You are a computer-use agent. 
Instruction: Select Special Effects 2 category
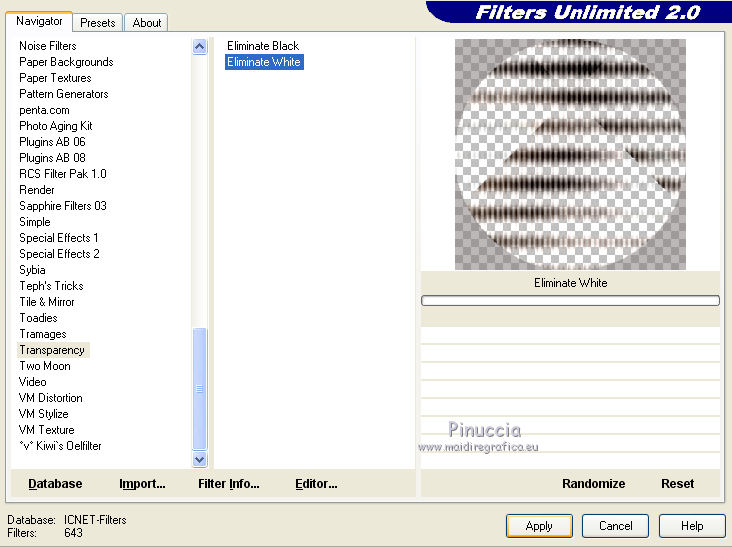tap(59, 254)
